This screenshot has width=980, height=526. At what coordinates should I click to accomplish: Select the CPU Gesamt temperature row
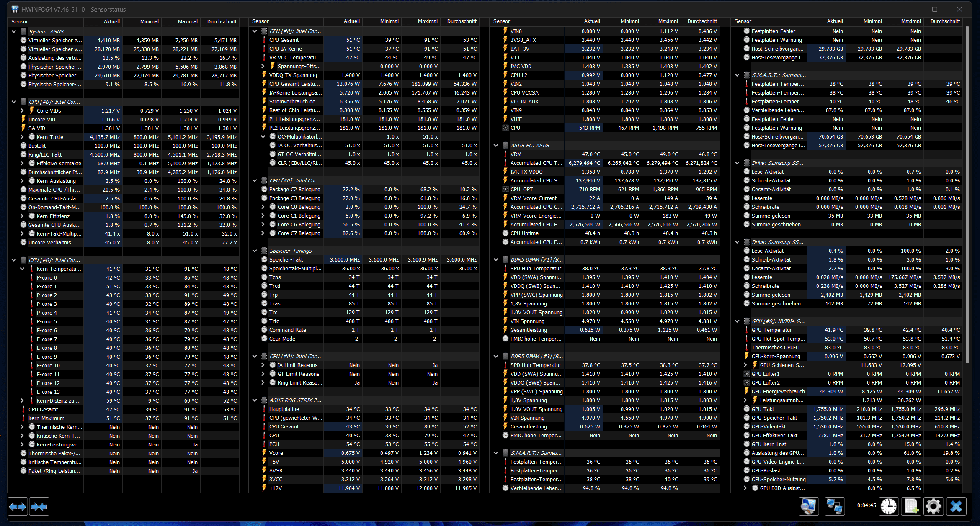[284, 40]
